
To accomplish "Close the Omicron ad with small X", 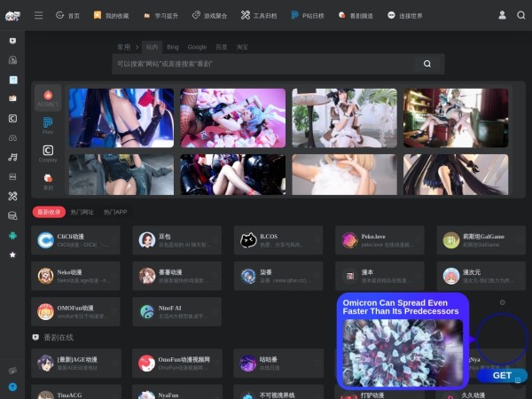I will tap(503, 302).
